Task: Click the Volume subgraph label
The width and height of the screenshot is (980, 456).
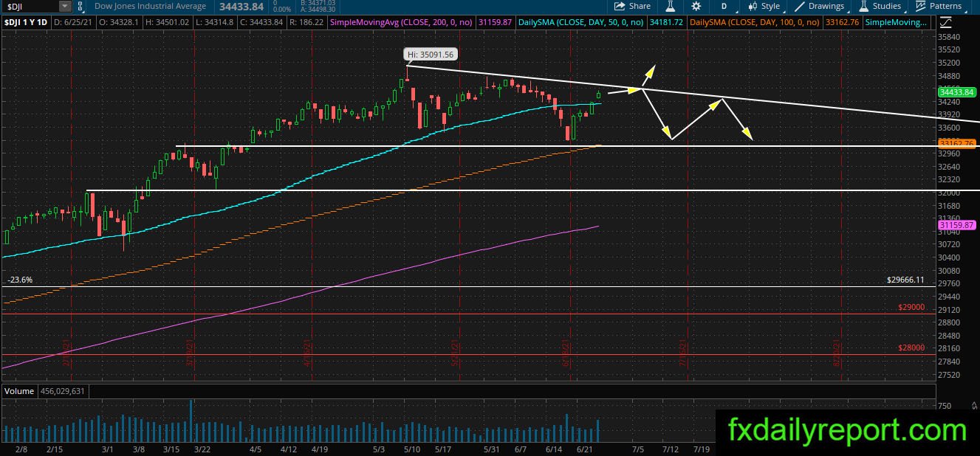Action: 18,391
